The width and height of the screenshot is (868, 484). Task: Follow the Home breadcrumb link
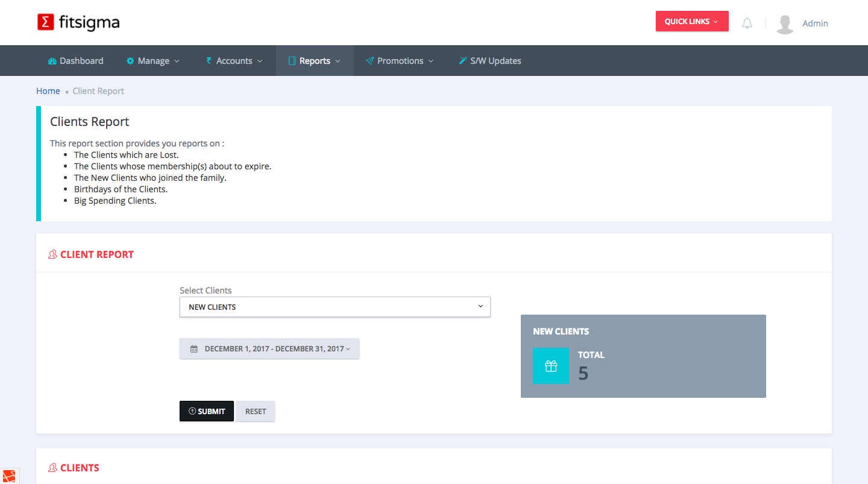click(x=48, y=91)
